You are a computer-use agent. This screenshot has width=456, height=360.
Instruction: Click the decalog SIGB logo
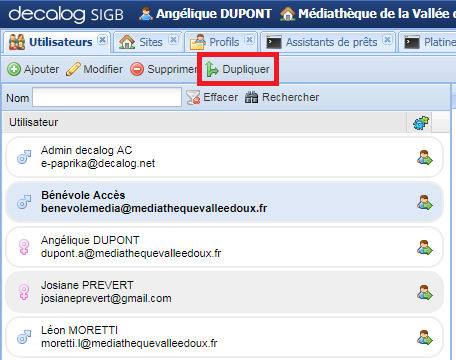pyautogui.click(x=66, y=14)
